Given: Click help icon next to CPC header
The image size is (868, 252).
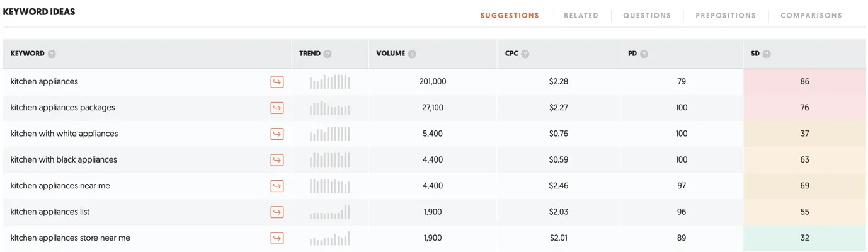Looking at the screenshot, I should click(x=525, y=54).
